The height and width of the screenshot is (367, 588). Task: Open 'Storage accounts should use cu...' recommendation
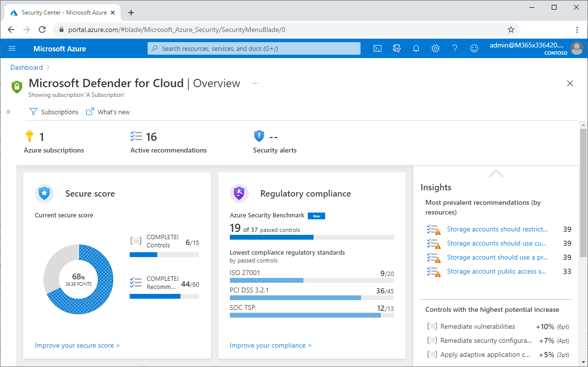click(x=497, y=244)
